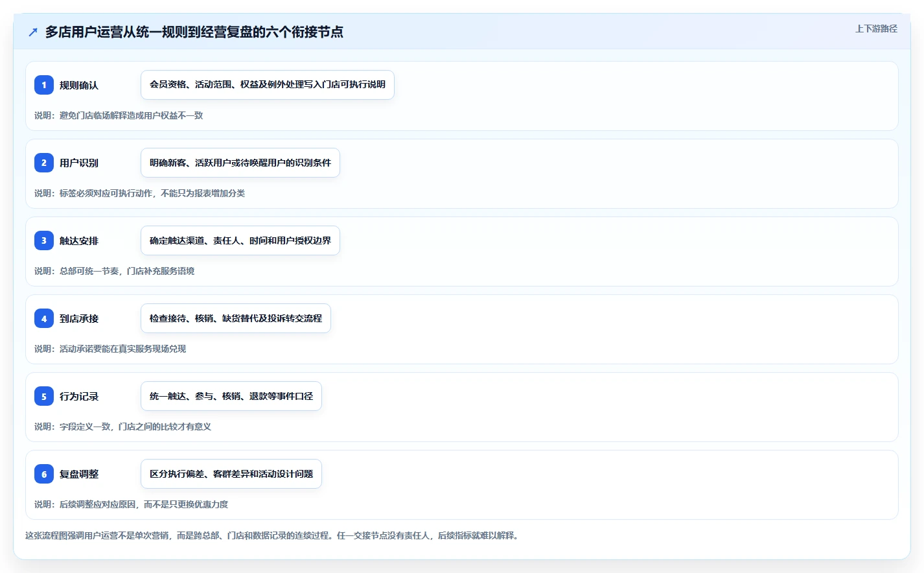This screenshot has width=924, height=573.
Task: Click the step 4 number badge
Action: click(x=44, y=318)
